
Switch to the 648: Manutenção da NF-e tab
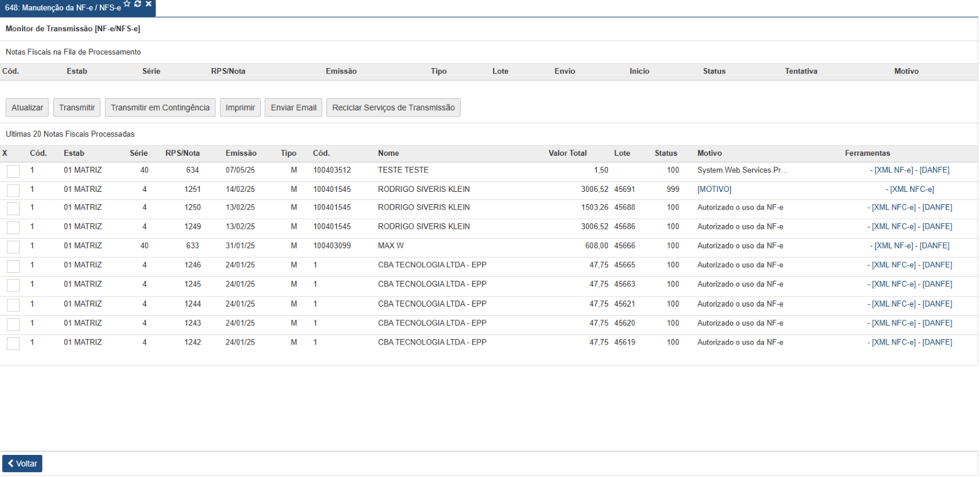62,8
